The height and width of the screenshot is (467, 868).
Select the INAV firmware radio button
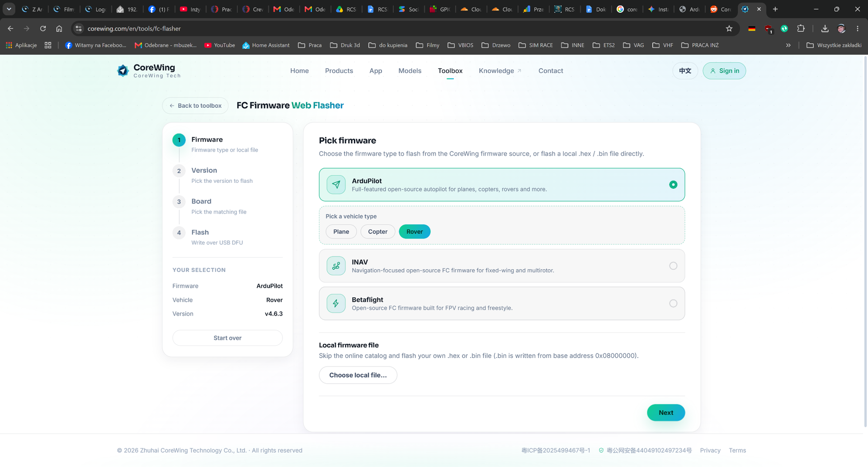(673, 266)
